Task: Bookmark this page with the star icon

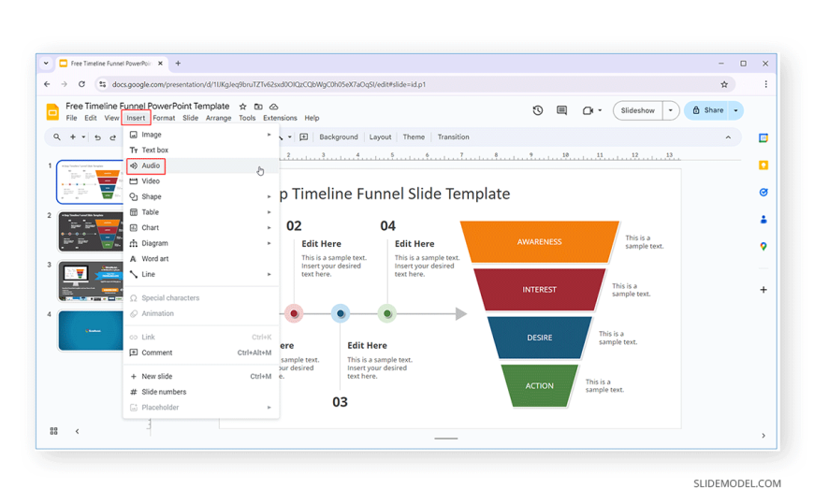Action: pyautogui.click(x=724, y=84)
